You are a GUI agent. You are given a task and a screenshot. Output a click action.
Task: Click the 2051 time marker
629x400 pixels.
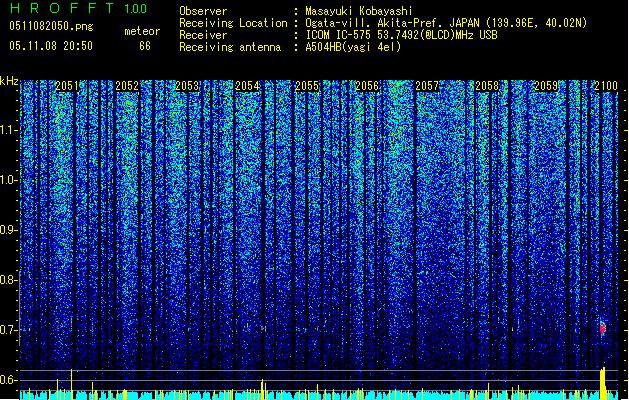pos(67,86)
